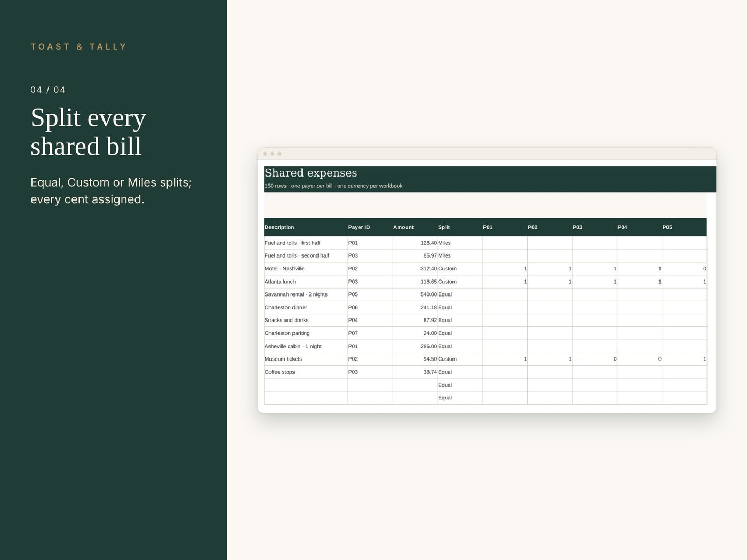The image size is (747, 560).
Task: Select the 'Charleston dinner' cell
Action: [x=306, y=308]
